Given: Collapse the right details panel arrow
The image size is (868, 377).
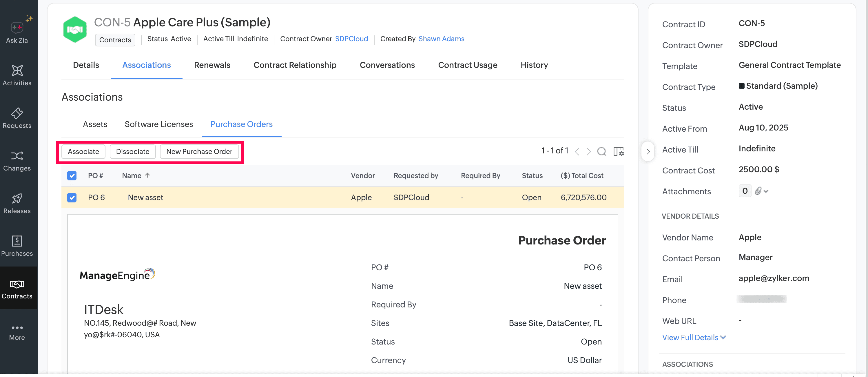Looking at the screenshot, I should (x=648, y=151).
